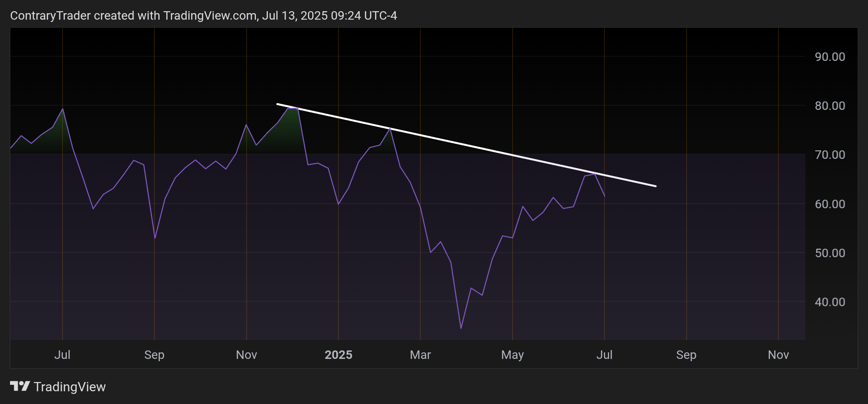Click the Jul label after May 2025
The height and width of the screenshot is (404, 868).
click(604, 355)
